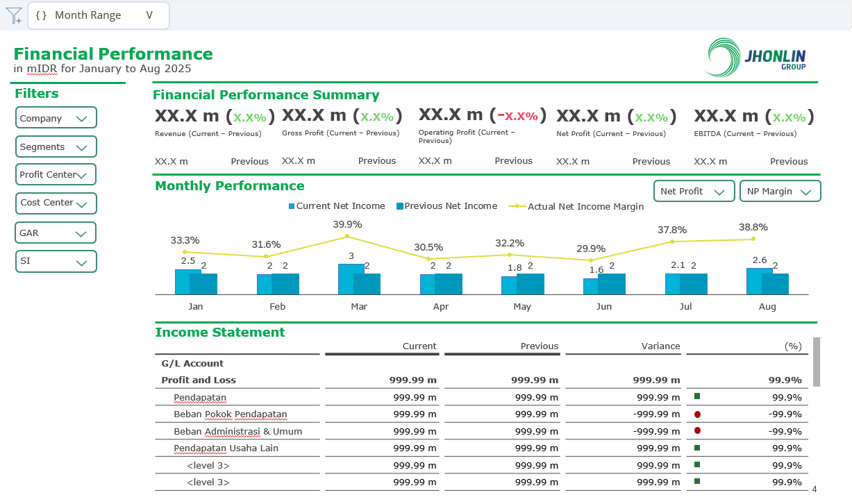Screen dimensions: 852x504
Task: Click the -999.99 m variance for Beban Pokok Pendapatan
Action: [x=656, y=414]
